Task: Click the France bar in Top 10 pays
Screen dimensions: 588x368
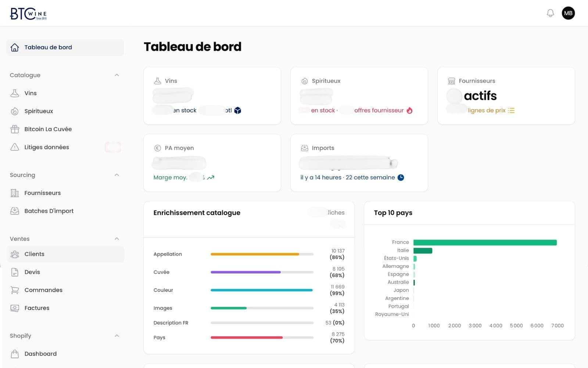Action: pos(485,243)
